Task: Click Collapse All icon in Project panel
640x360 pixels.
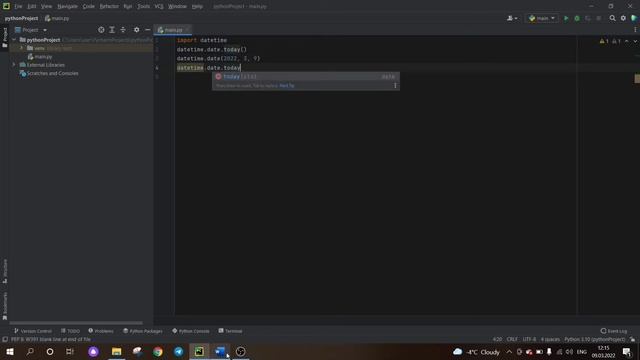Action: tap(123, 30)
